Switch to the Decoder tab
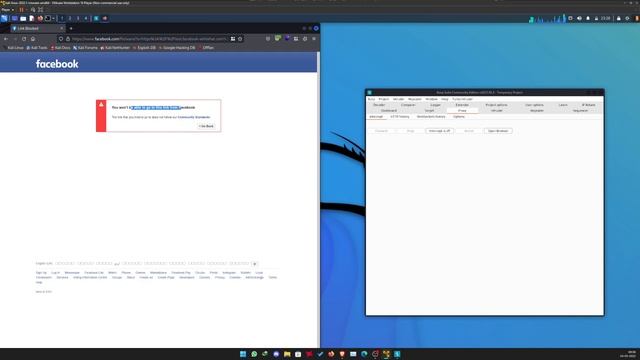 point(379,105)
